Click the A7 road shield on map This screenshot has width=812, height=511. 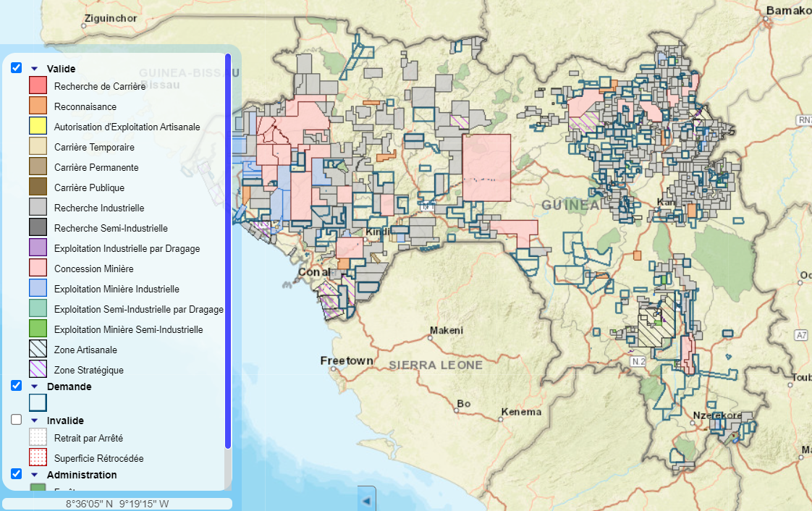tap(801, 335)
